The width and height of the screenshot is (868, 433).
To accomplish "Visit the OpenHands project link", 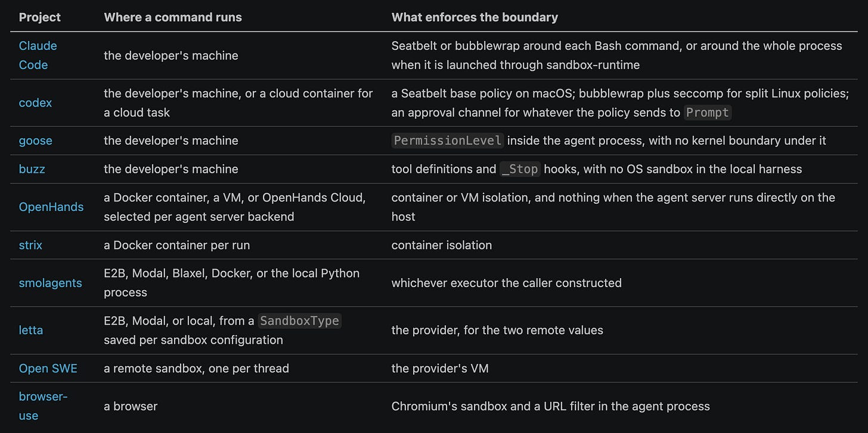I will 51,207.
